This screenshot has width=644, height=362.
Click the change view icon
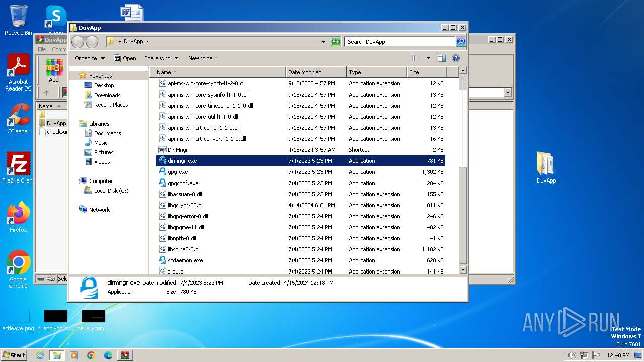(416, 58)
